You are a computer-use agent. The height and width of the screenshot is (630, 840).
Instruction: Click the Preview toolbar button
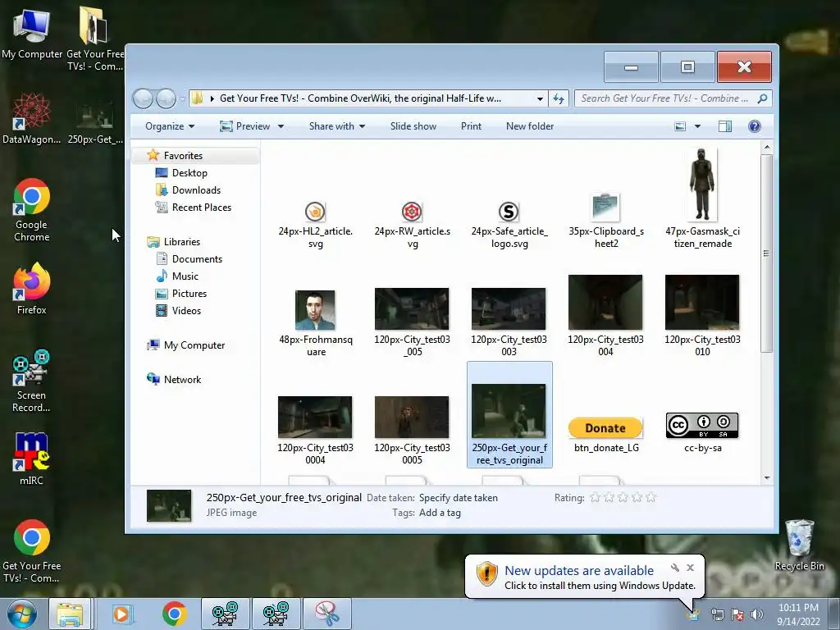(x=244, y=126)
